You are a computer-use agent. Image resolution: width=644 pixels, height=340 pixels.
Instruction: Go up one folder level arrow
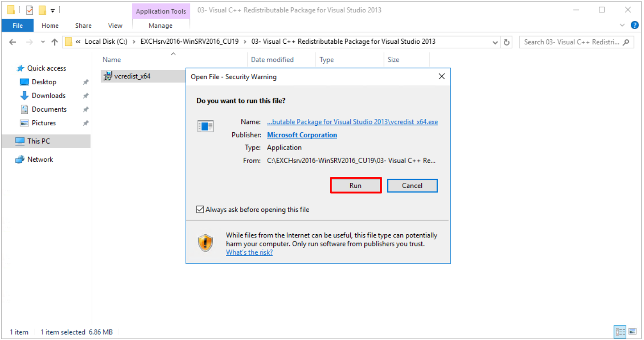[55, 42]
